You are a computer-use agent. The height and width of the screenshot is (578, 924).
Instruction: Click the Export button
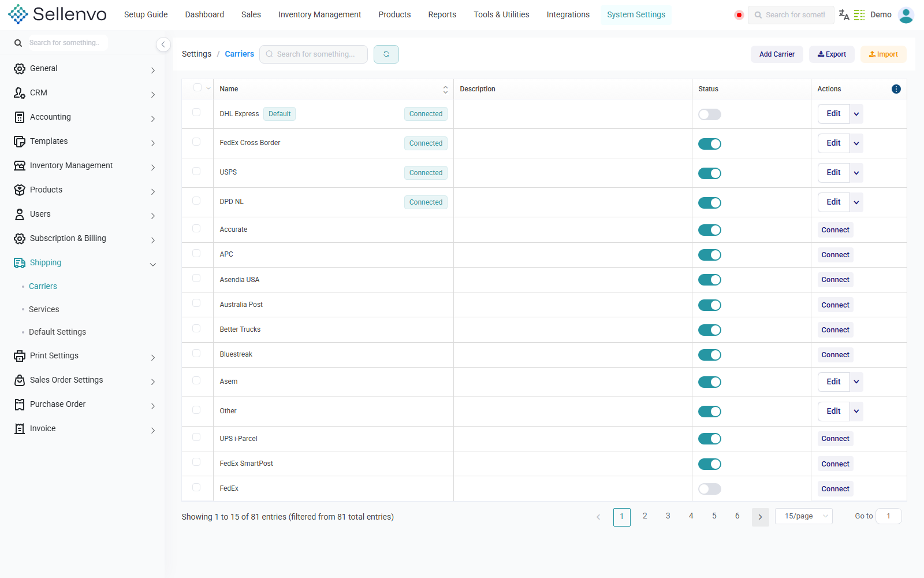tap(832, 54)
